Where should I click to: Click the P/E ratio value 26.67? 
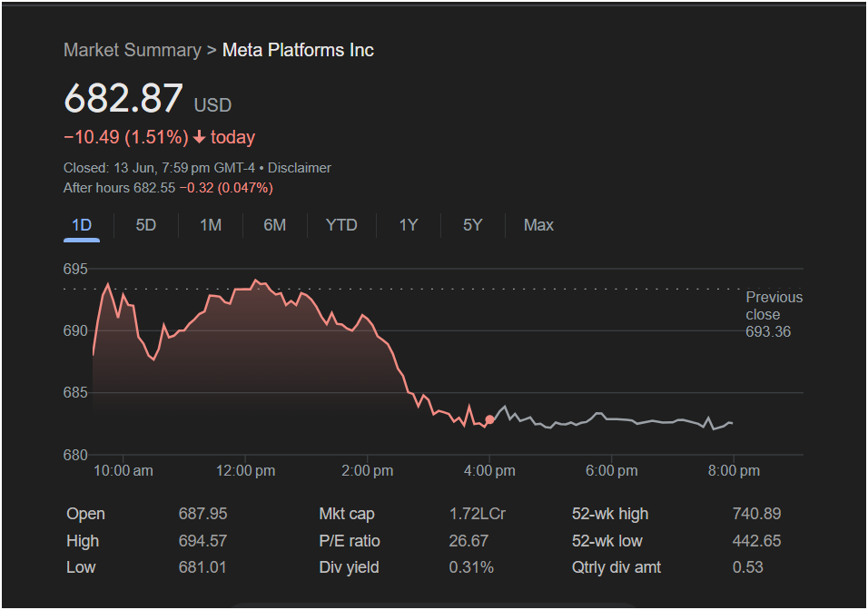pos(469,541)
